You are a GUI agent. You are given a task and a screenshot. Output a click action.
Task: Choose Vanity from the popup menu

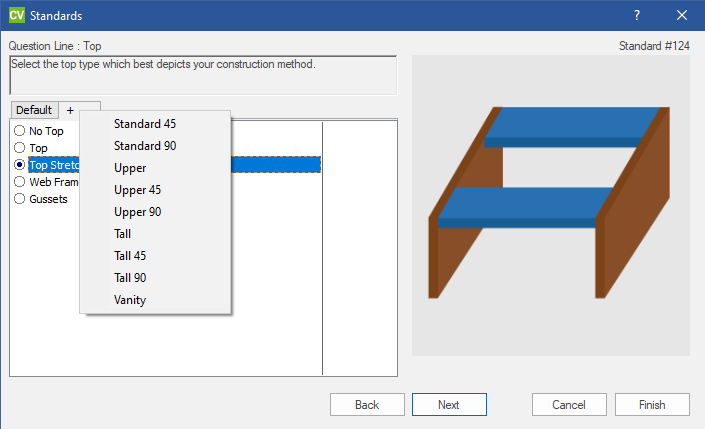click(x=130, y=300)
